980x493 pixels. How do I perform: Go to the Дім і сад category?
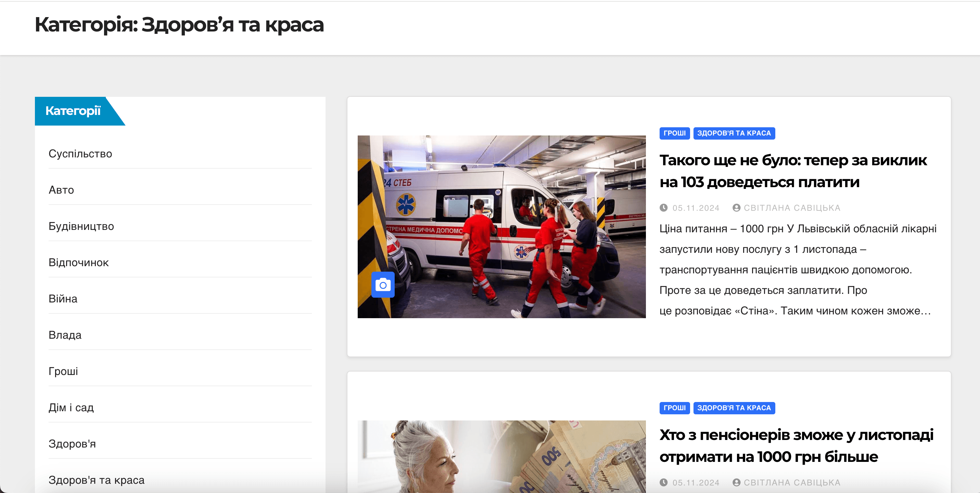[71, 407]
